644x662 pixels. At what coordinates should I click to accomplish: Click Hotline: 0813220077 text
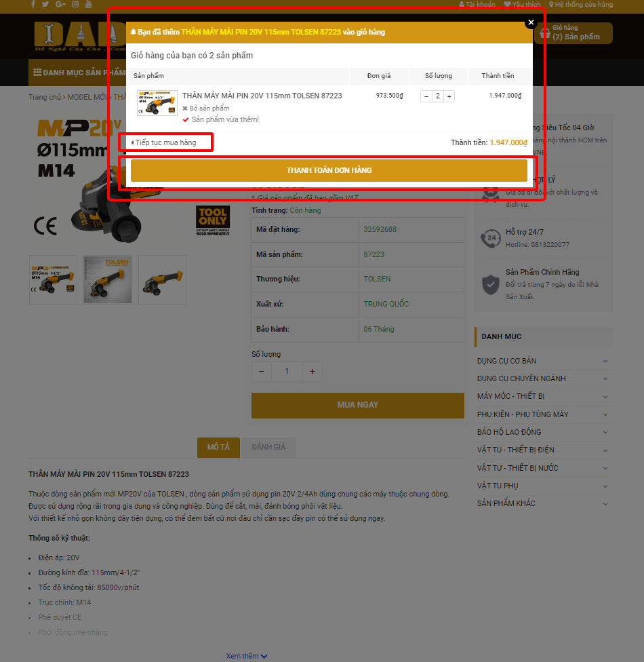pos(537,245)
